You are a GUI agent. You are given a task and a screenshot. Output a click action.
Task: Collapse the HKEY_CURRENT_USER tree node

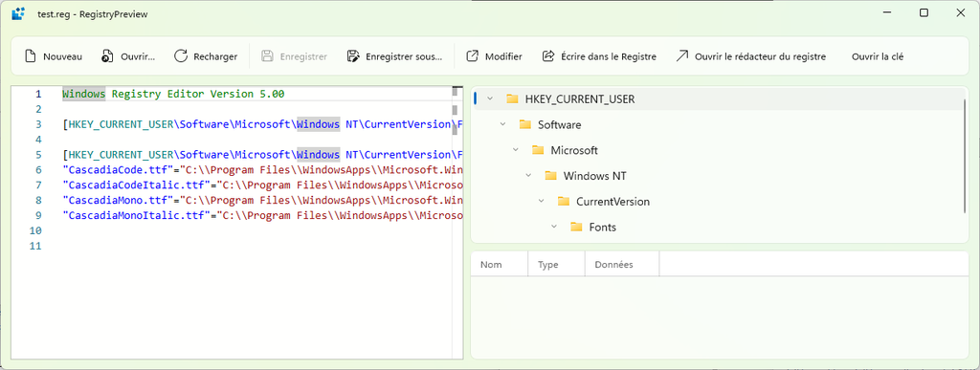490,98
